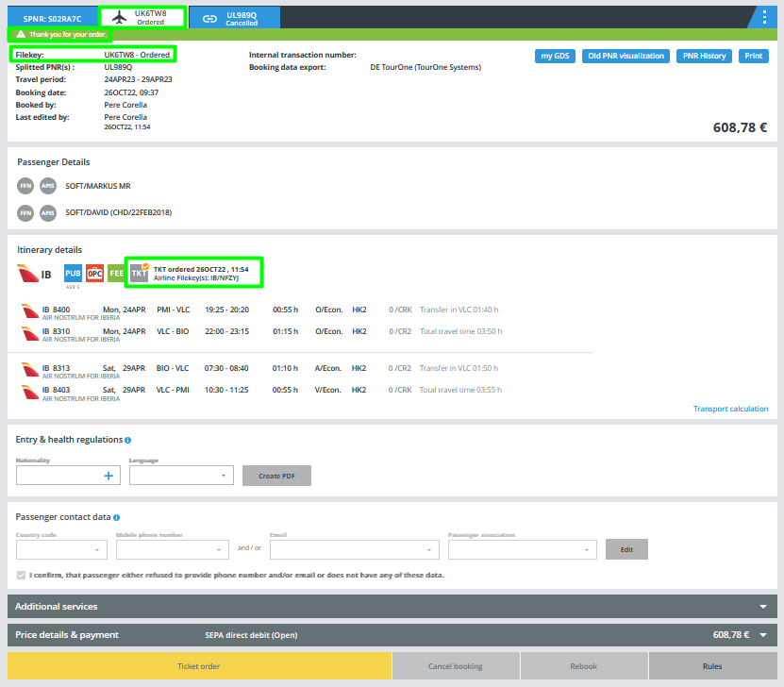The height and width of the screenshot is (687, 784).
Task: Select the UK6TW8 Ordered tab
Action: point(142,17)
